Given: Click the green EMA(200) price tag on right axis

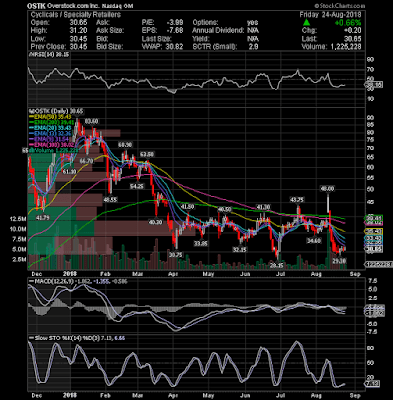Looking at the screenshot, I should point(374,218).
